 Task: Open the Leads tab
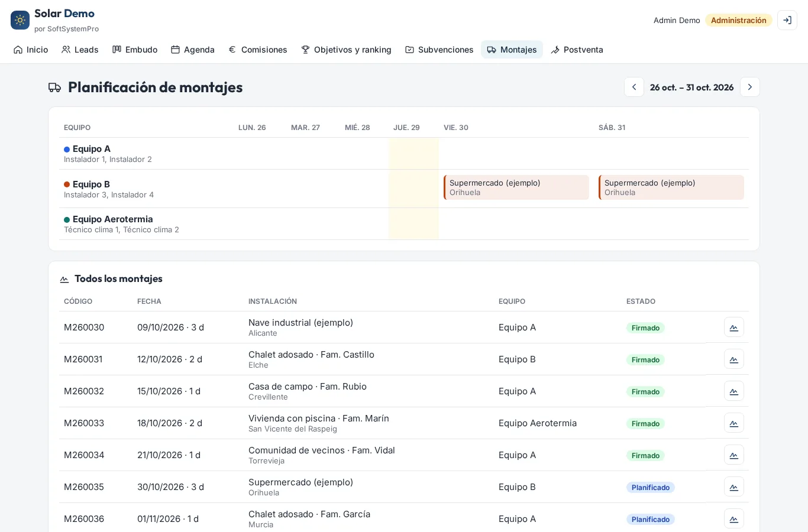point(80,50)
